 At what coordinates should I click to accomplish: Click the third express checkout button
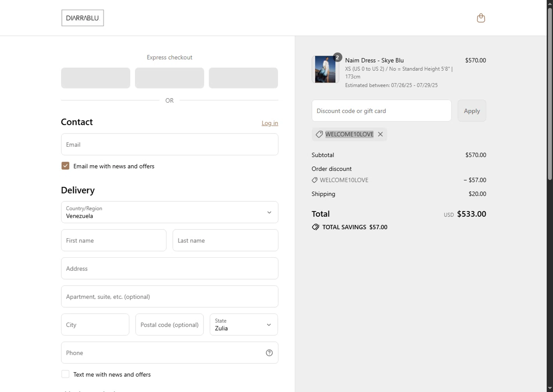[243, 78]
